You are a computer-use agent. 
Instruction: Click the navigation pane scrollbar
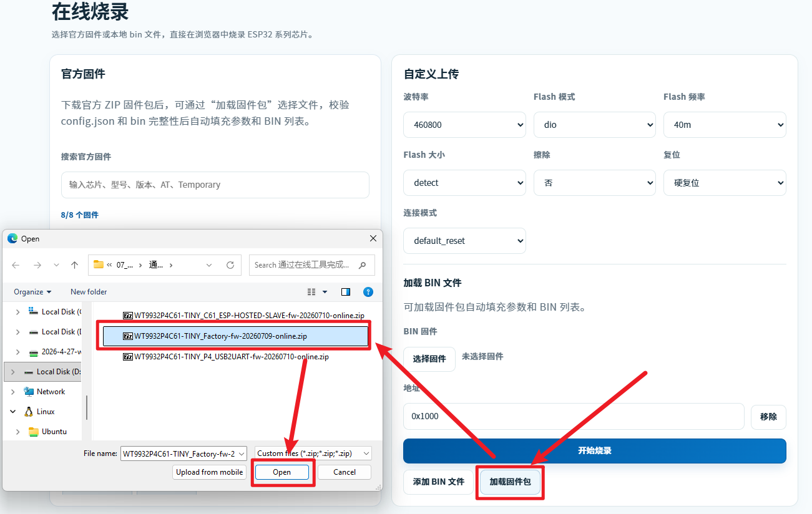pos(87,407)
